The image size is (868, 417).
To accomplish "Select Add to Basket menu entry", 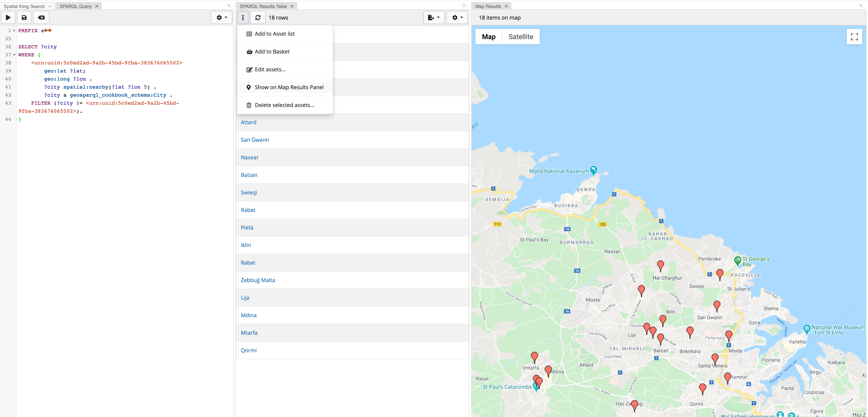I will 272,51.
